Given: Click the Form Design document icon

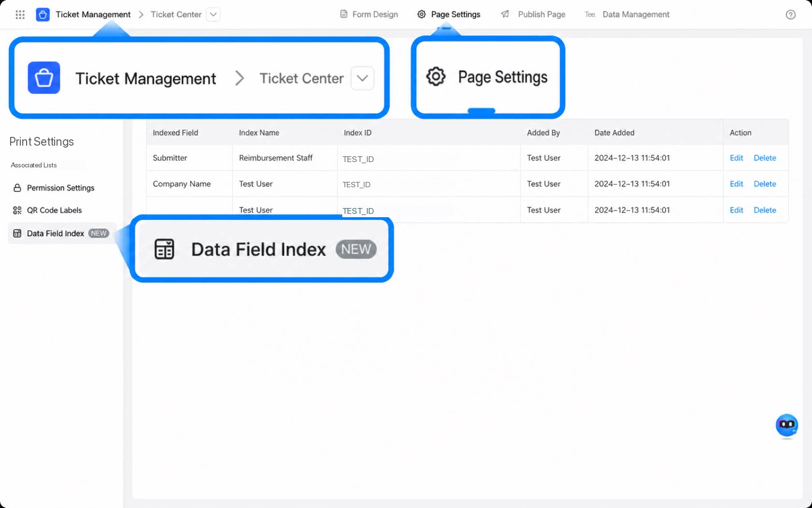Looking at the screenshot, I should pyautogui.click(x=344, y=14).
